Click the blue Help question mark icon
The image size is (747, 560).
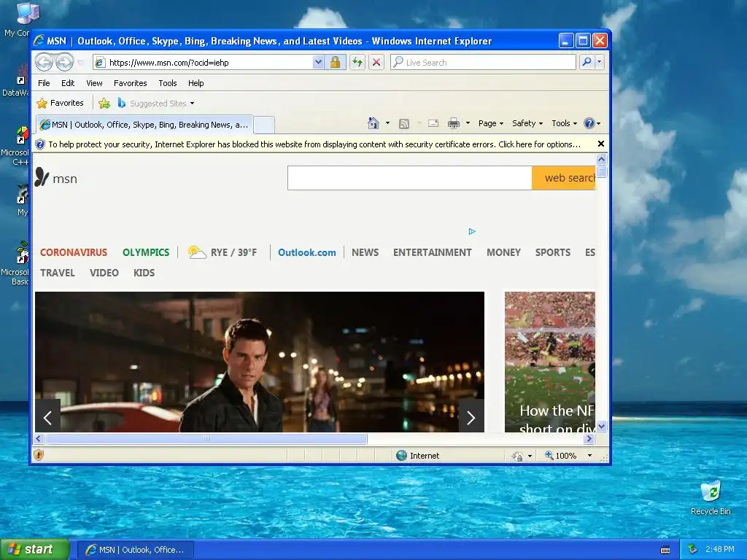(x=589, y=123)
